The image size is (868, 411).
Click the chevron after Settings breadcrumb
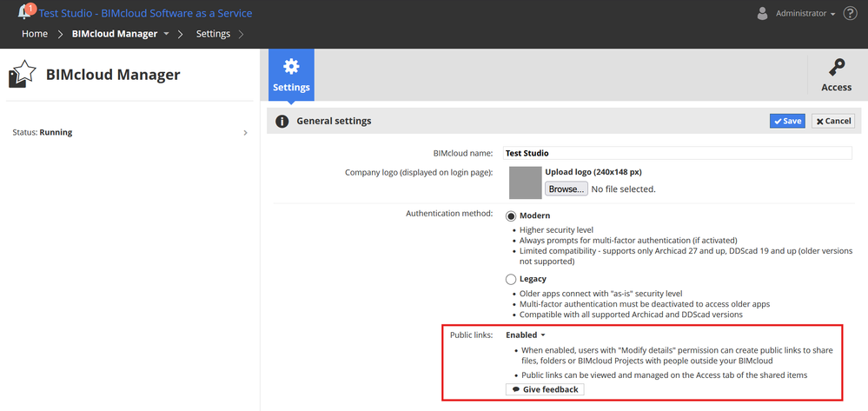coord(241,35)
